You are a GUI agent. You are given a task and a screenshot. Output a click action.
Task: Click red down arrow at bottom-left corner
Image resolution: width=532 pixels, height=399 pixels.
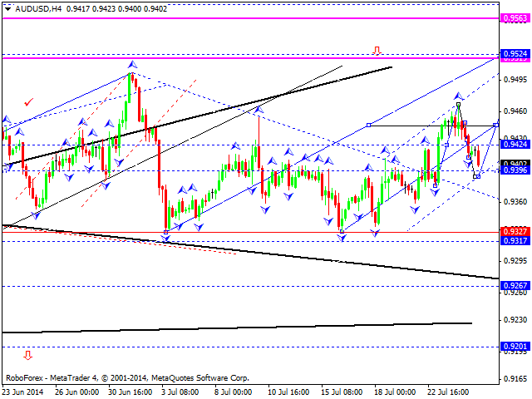click(27, 355)
